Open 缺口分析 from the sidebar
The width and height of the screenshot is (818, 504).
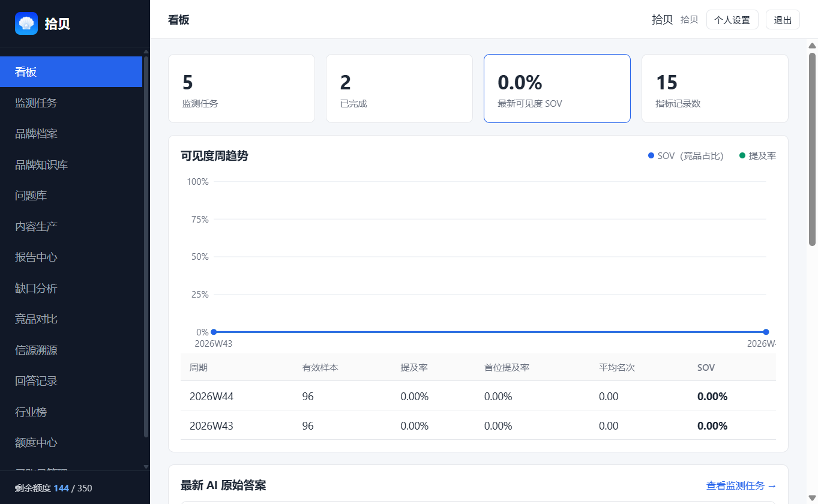click(71, 288)
